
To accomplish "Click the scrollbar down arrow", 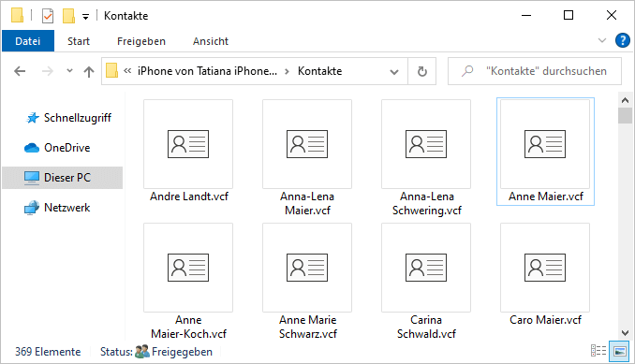I will (625, 333).
